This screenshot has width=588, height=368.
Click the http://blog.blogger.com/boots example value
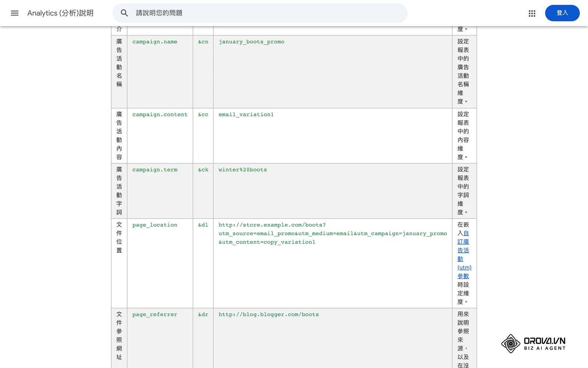269,315
